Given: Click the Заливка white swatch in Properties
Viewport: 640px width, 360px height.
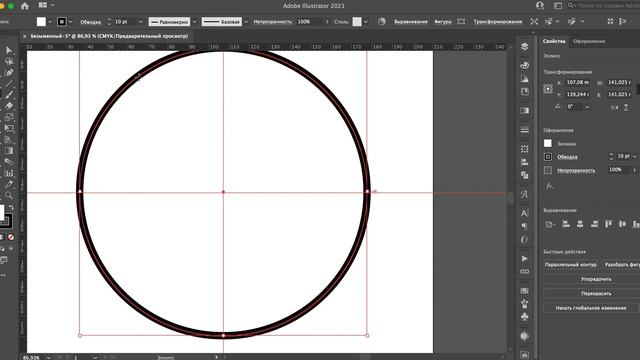Looking at the screenshot, I should pos(548,143).
